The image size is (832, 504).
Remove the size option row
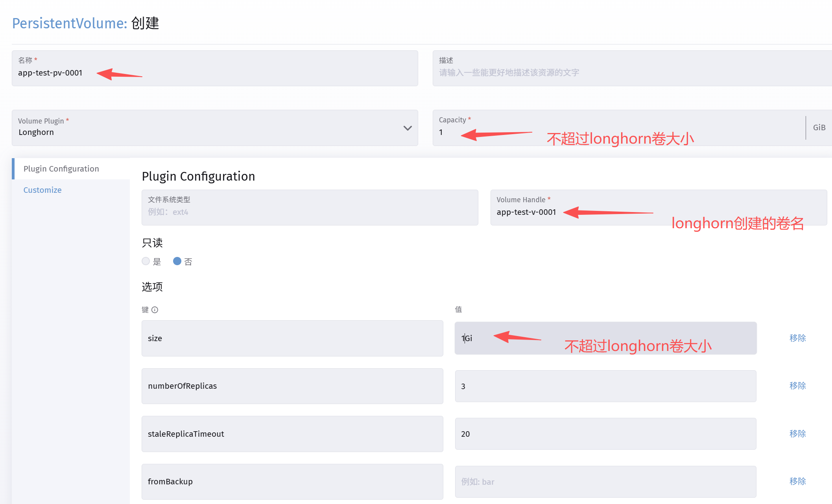[x=797, y=338]
